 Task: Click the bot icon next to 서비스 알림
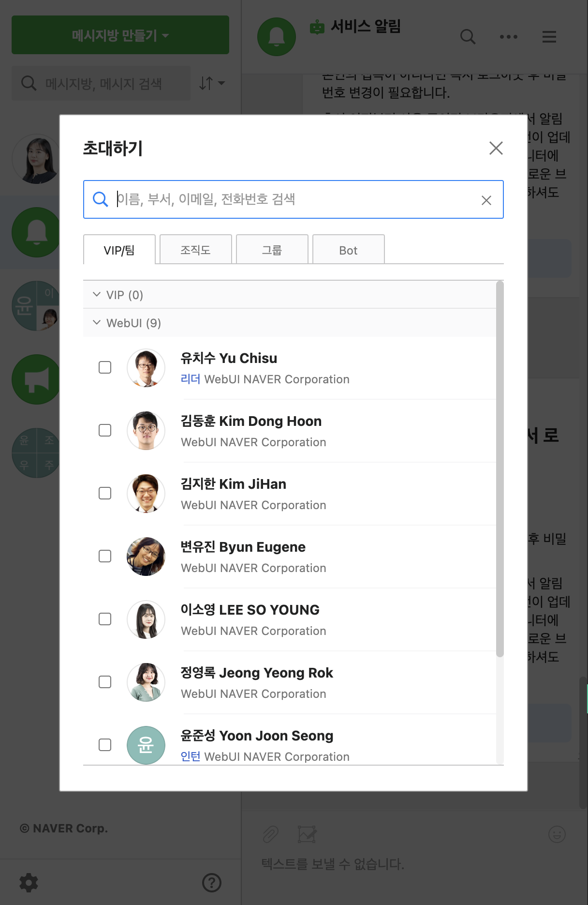click(x=317, y=27)
